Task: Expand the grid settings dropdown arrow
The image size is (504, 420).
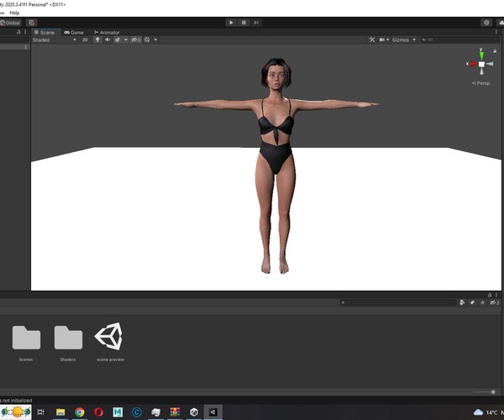Action: click(x=155, y=39)
